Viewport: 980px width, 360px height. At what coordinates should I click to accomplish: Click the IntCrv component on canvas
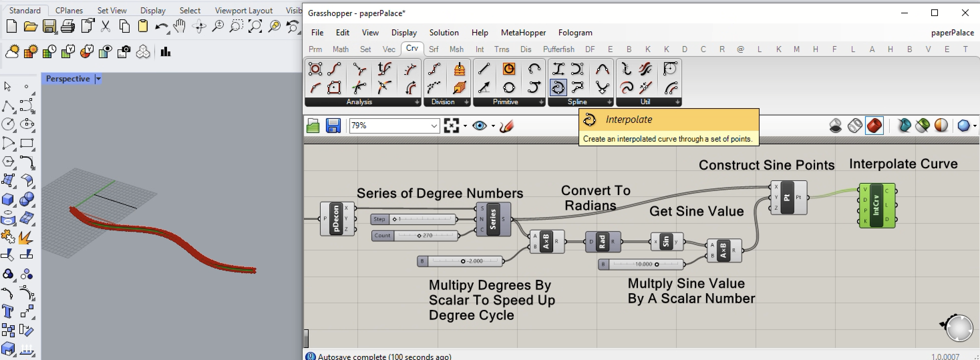[877, 206]
